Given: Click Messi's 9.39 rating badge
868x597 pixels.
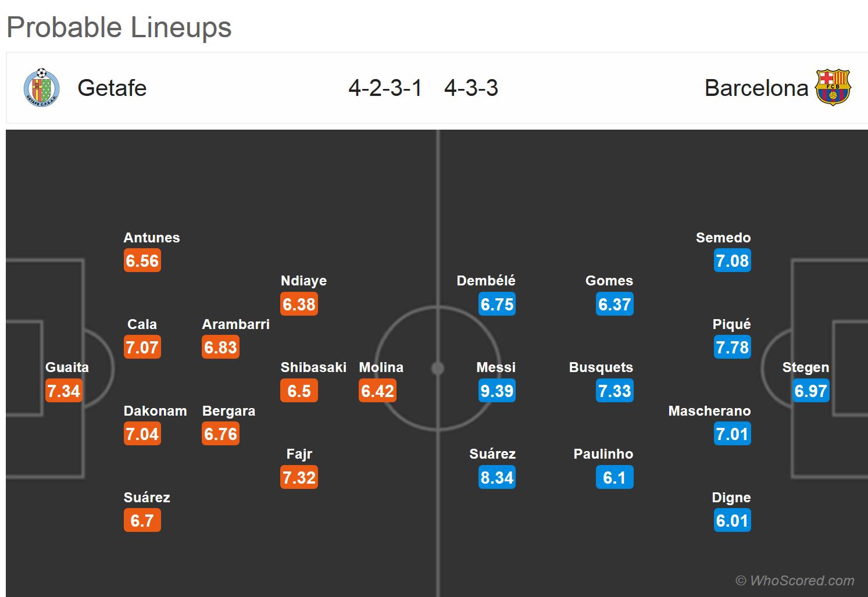Looking at the screenshot, I should (497, 391).
